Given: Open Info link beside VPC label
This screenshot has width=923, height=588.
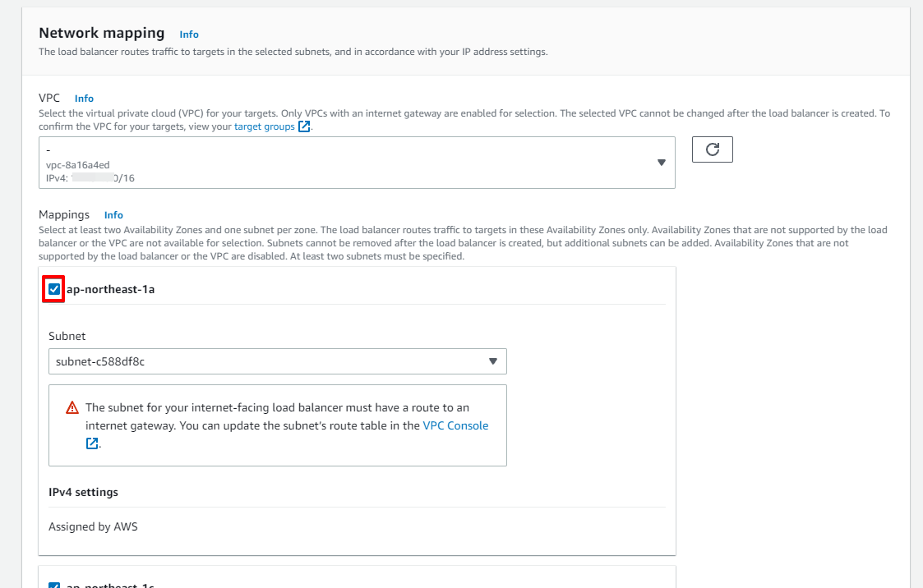Looking at the screenshot, I should click(x=84, y=99).
